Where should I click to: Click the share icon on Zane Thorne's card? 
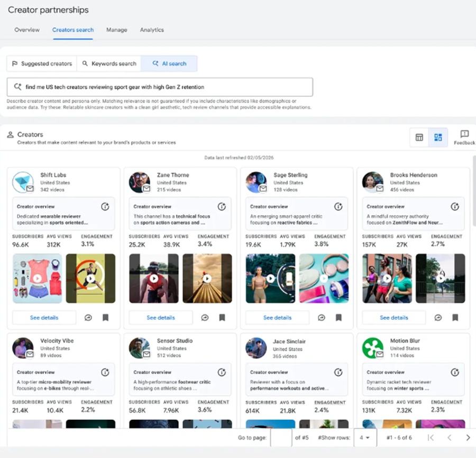[x=205, y=318]
